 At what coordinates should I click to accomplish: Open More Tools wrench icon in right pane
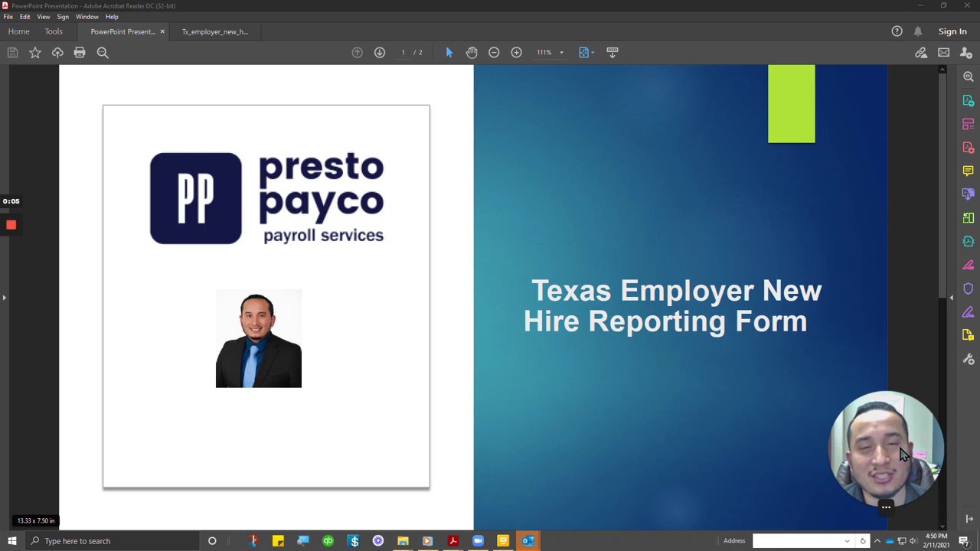(969, 359)
